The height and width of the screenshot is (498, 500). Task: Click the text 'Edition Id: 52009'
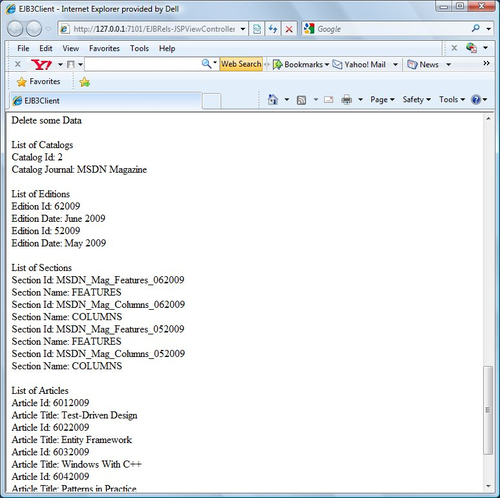click(46, 231)
